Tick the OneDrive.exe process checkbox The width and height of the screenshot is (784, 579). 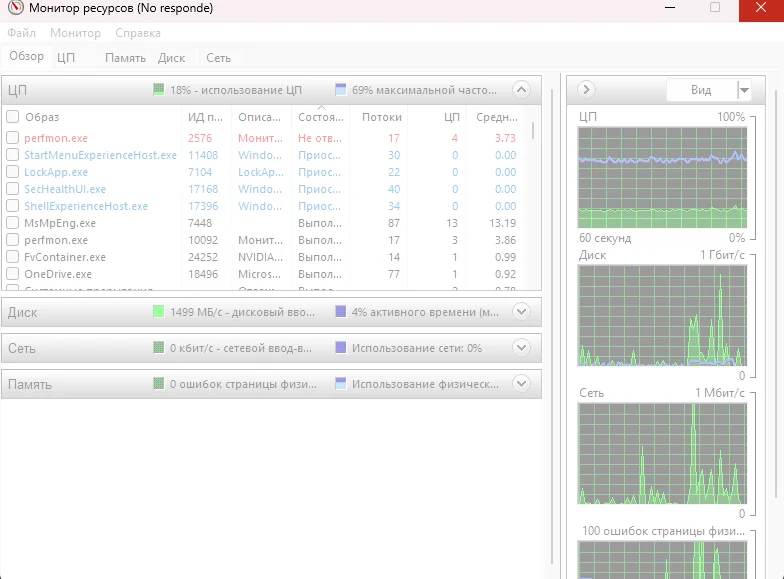click(x=13, y=274)
